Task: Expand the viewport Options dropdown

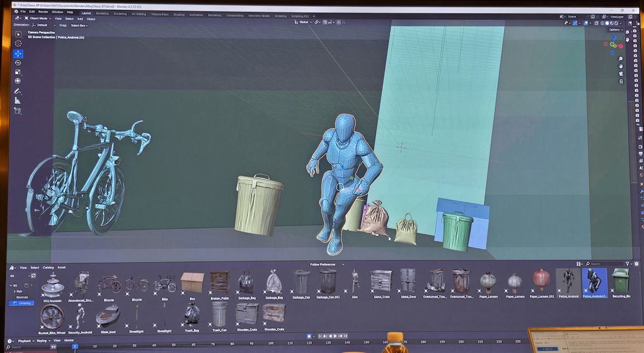Action: click(x=615, y=30)
